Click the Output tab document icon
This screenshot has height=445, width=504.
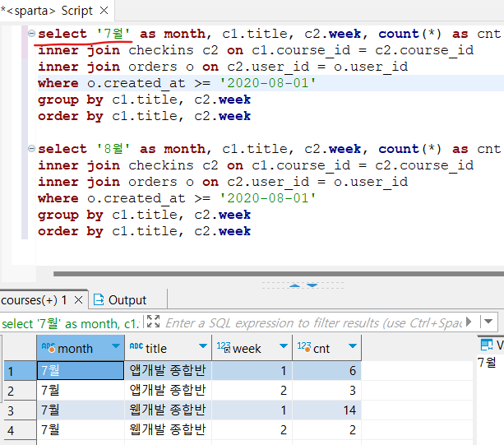pos(99,299)
